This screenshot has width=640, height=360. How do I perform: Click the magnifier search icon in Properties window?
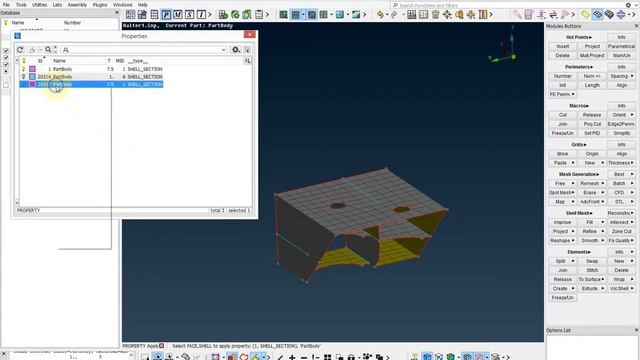pos(48,49)
